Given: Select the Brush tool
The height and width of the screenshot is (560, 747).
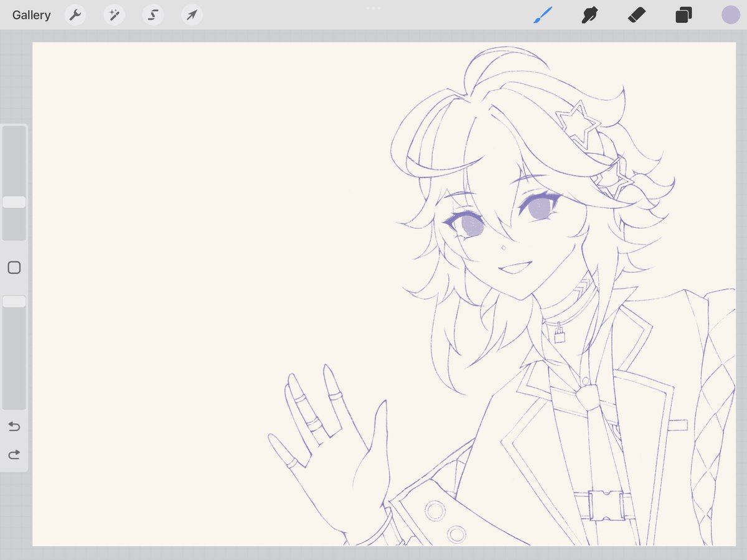Looking at the screenshot, I should pyautogui.click(x=543, y=15).
